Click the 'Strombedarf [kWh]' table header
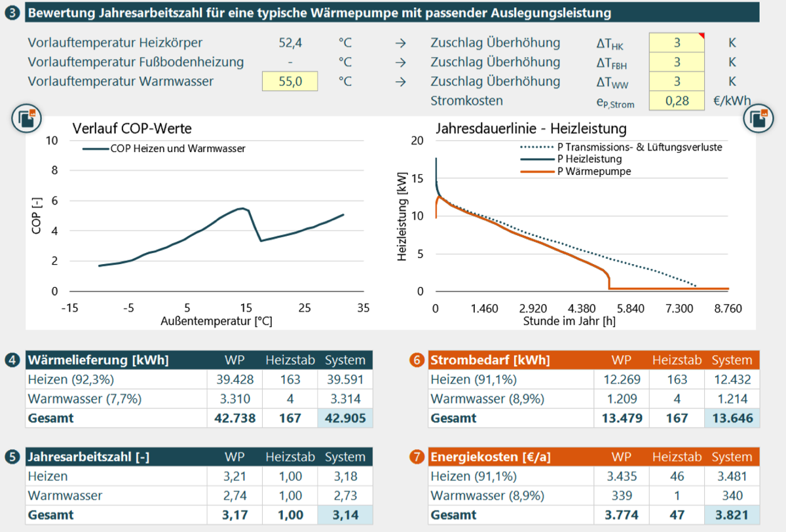The height and width of the screenshot is (532, 786). click(490, 360)
